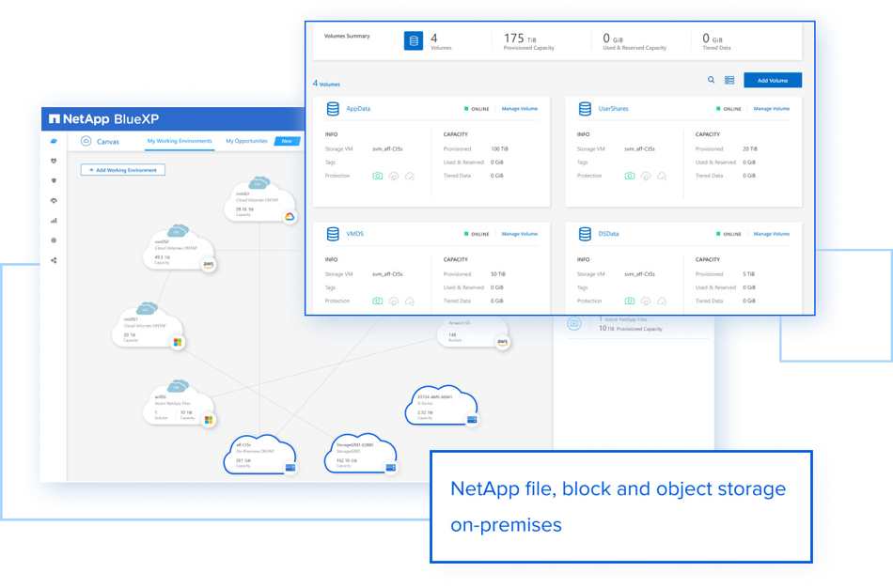Open Manage Volume link for VMDS
The height and width of the screenshot is (588, 893).
(520, 234)
